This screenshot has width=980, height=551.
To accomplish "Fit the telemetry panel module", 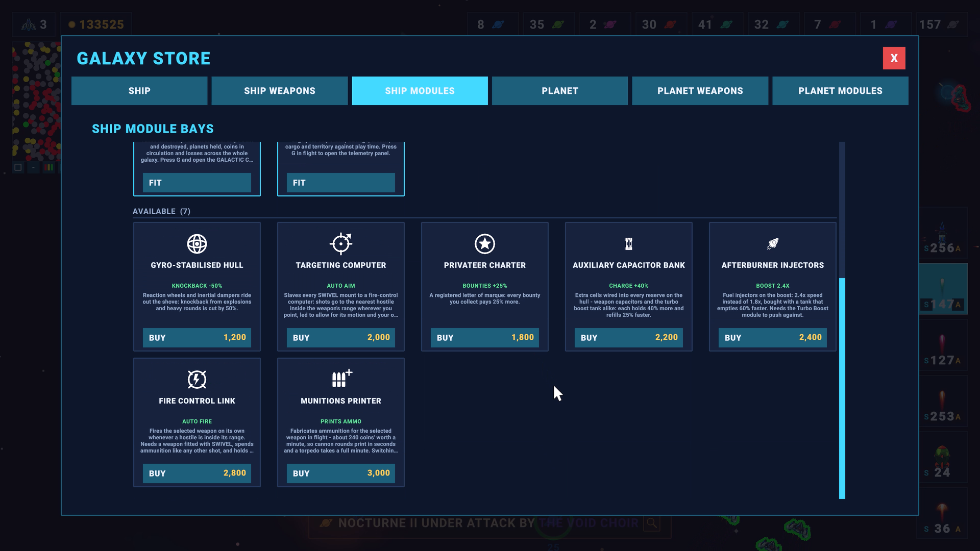I will (341, 183).
